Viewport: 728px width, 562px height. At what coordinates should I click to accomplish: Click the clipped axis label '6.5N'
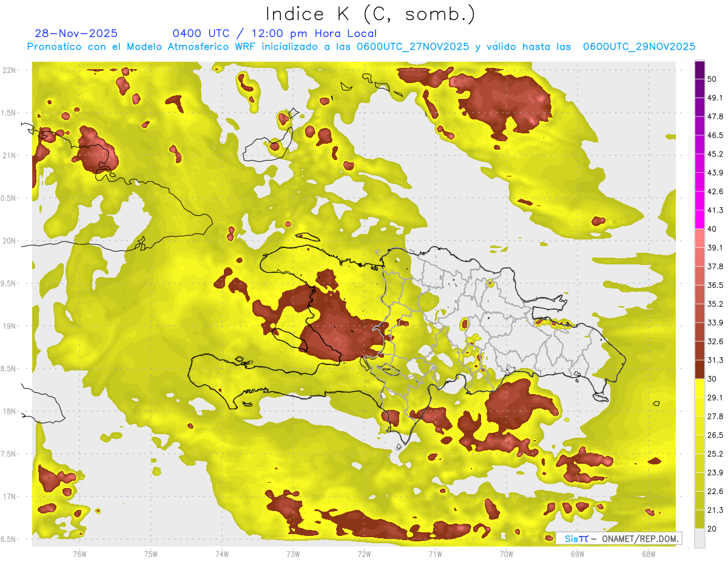click(9, 539)
